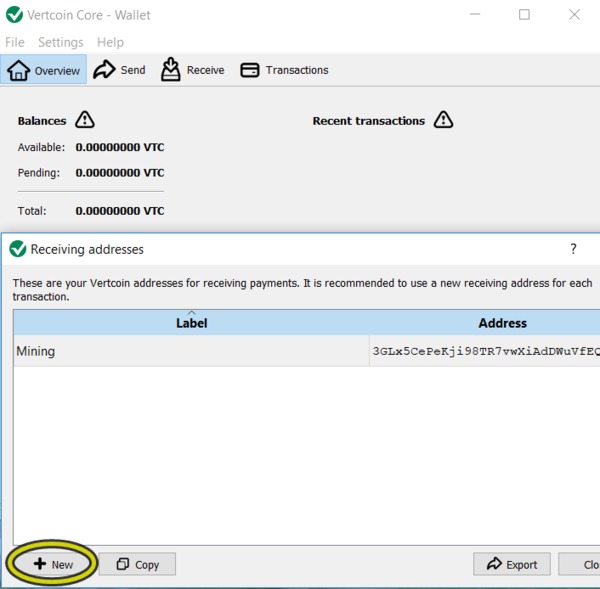The width and height of the screenshot is (600, 589).
Task: Click the Recent transactions warning triangle icon
Action: (443, 119)
